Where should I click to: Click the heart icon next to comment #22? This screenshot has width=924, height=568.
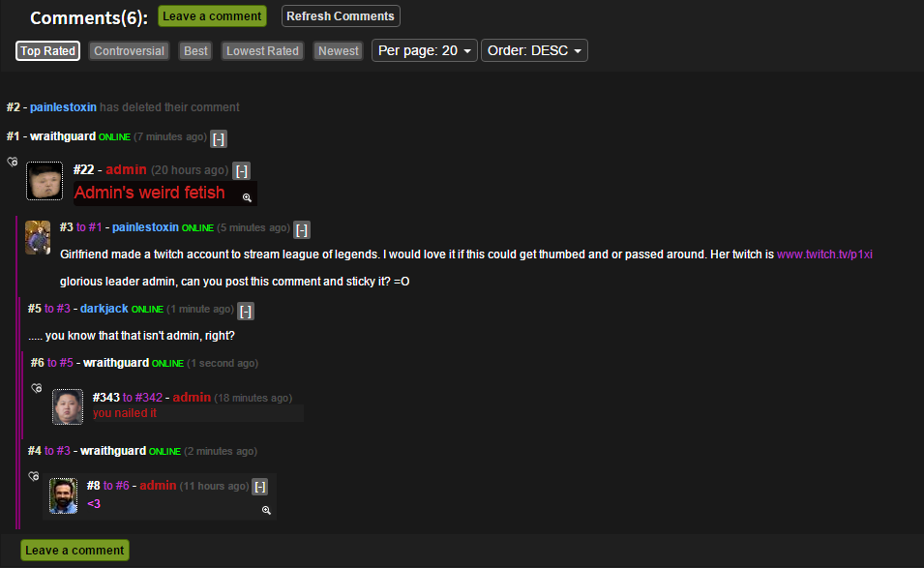[x=13, y=162]
